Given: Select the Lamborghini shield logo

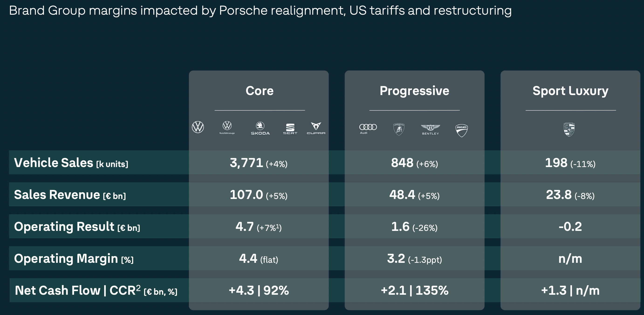Looking at the screenshot, I should 399,129.
